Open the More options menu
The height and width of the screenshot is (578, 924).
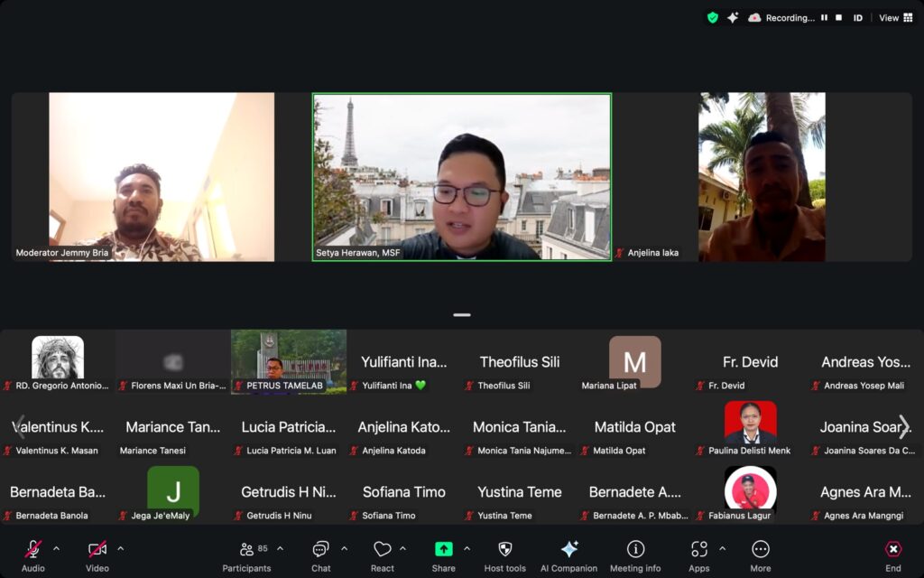pos(761,550)
